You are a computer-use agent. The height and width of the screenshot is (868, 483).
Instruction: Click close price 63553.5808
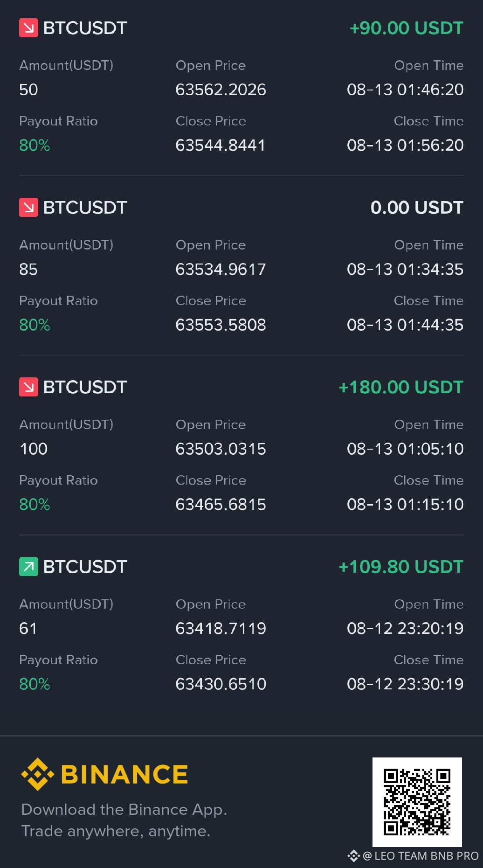coord(221,325)
